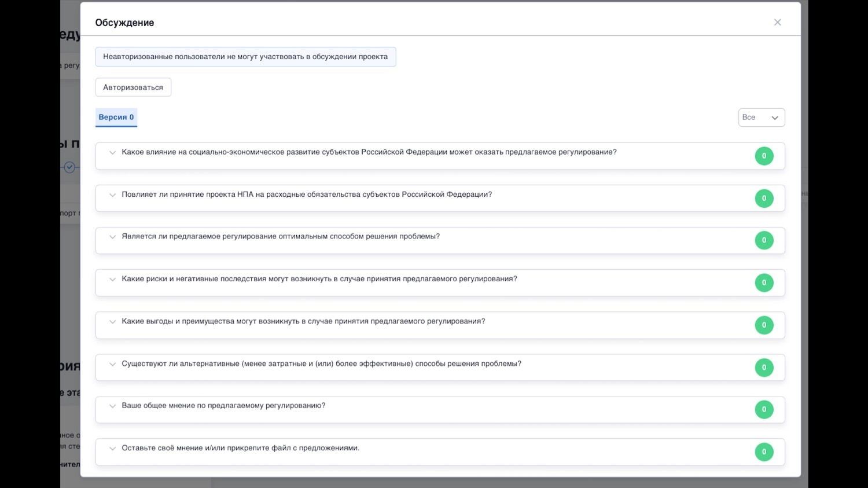Open question text Существуют ли альтернативные способы
Image resolution: width=868 pixels, height=488 pixels.
pyautogui.click(x=322, y=364)
